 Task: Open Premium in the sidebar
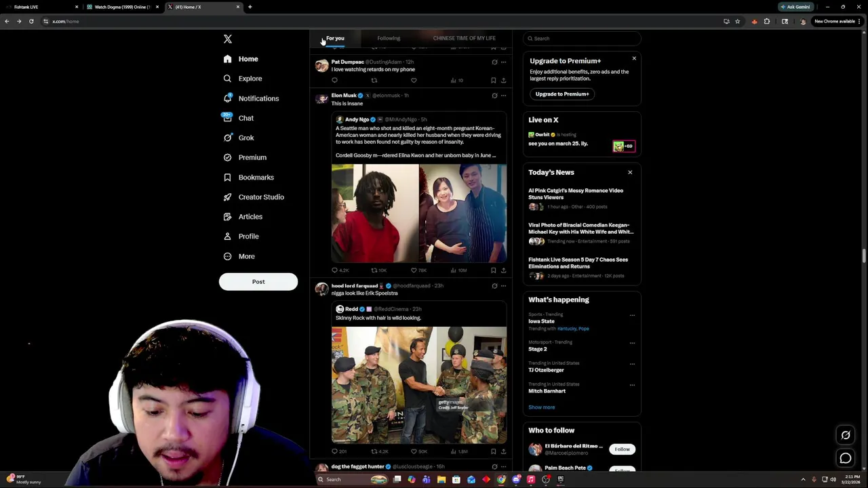tap(244, 157)
